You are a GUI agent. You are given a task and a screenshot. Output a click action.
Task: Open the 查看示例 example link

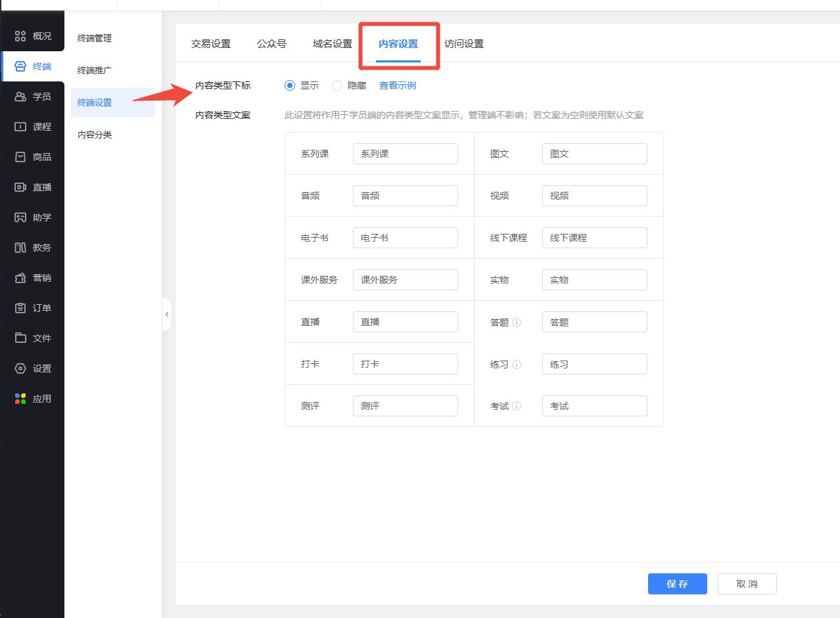[398, 85]
